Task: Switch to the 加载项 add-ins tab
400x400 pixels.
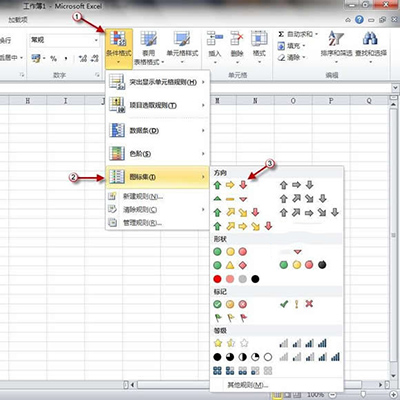Action: click(x=18, y=20)
